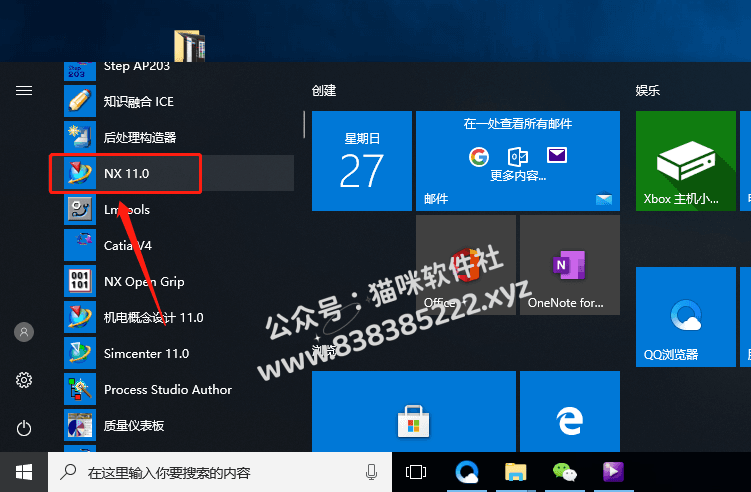Open 机电概念设计 11.0
The height and width of the screenshot is (492, 751).
179,317
